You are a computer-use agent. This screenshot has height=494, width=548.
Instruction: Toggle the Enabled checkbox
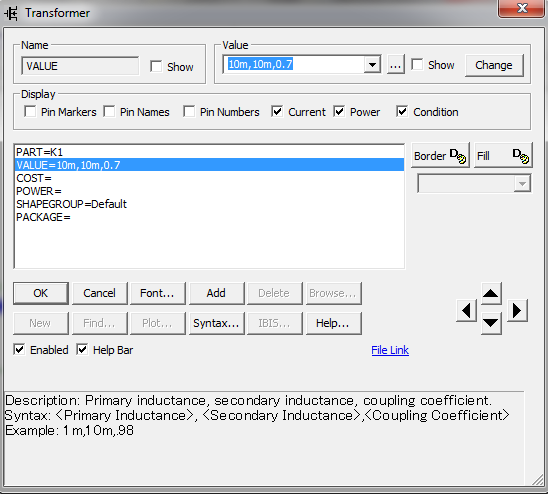(19, 349)
